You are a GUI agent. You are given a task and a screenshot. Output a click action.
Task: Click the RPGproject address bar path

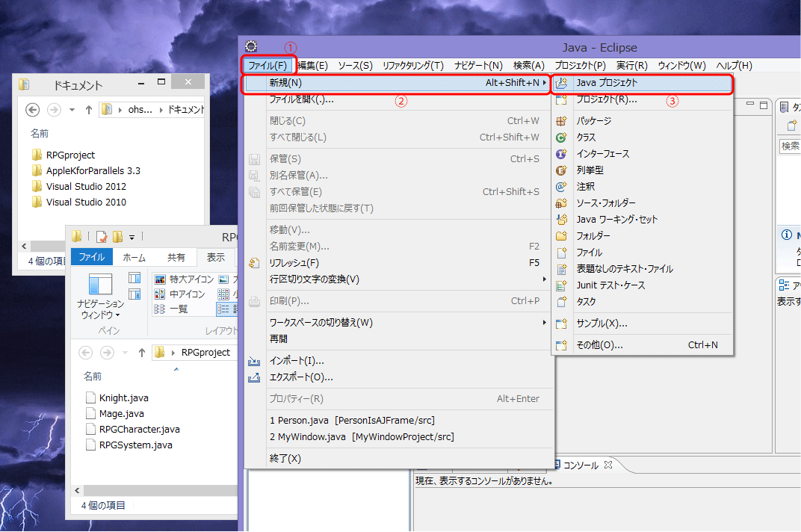pos(206,353)
